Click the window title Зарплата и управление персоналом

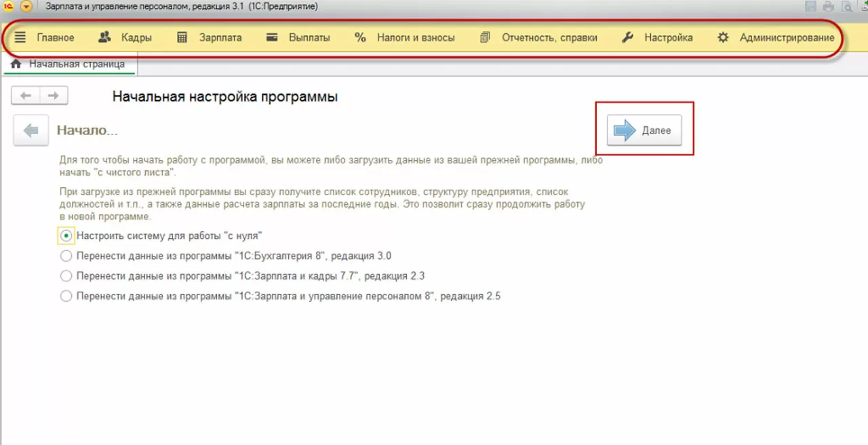(x=181, y=6)
